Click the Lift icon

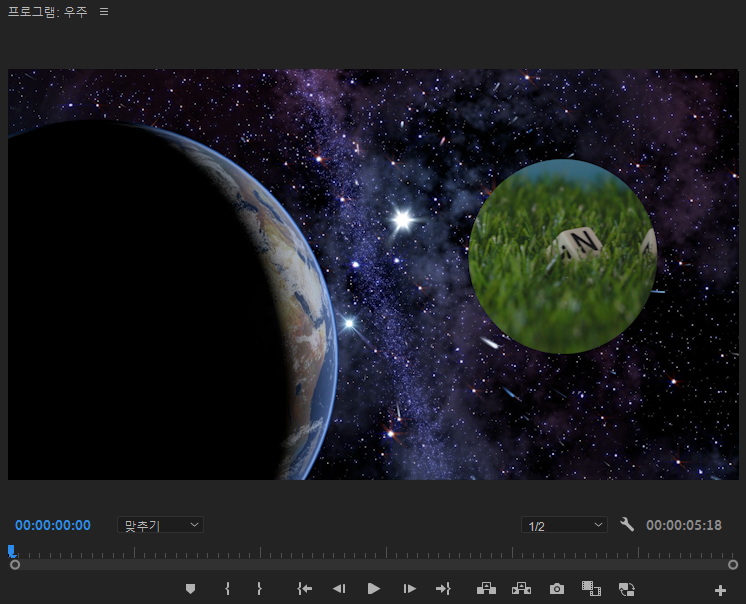pyautogui.click(x=487, y=589)
